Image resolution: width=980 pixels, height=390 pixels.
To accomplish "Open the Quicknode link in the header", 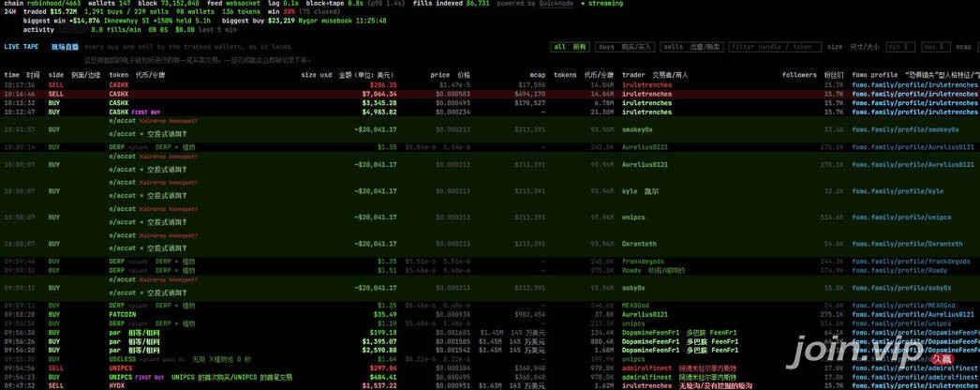I will point(557,4).
